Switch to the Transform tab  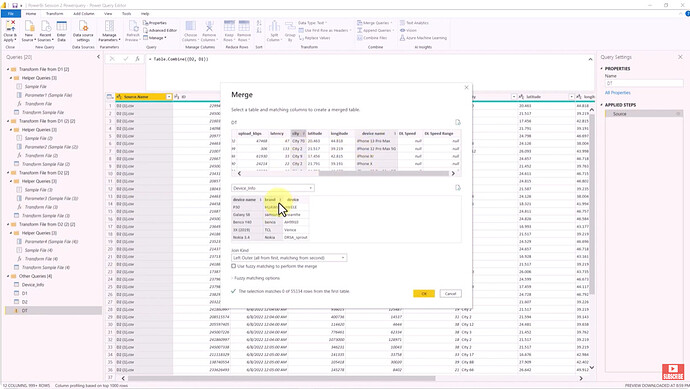pyautogui.click(x=55, y=14)
